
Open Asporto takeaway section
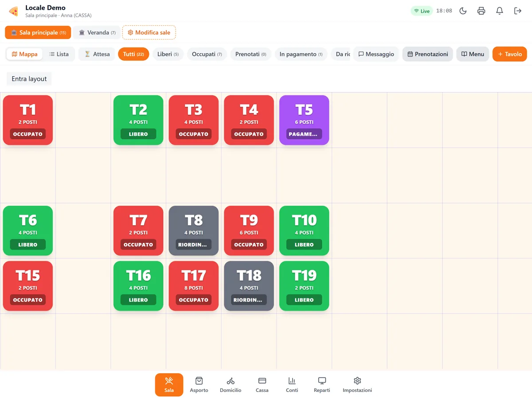pyautogui.click(x=199, y=385)
